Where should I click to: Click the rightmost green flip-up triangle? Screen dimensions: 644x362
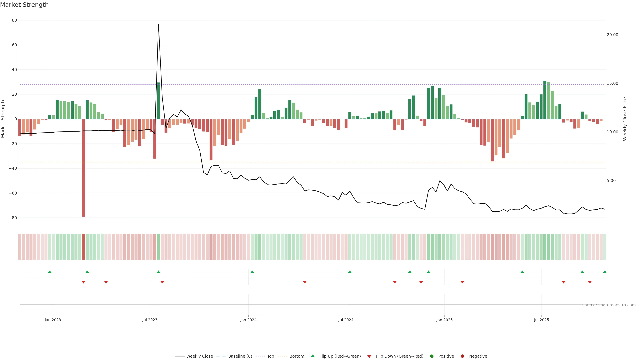[x=604, y=272]
